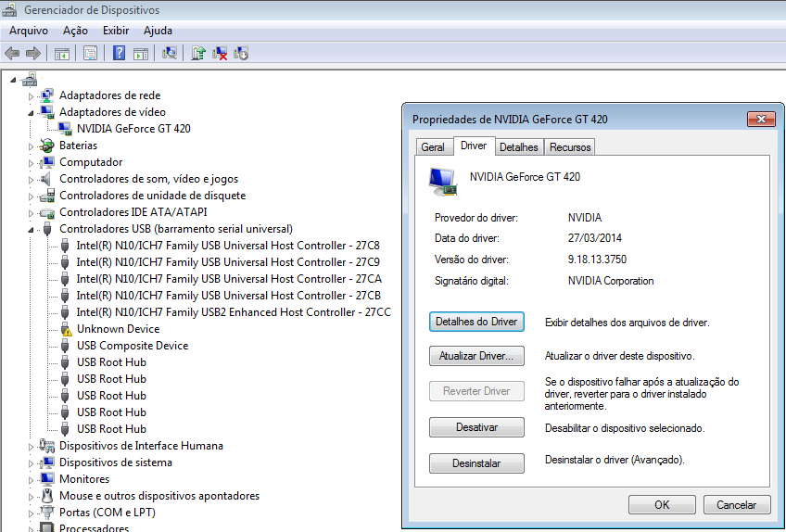Click the Device Manager title bar icon
The width and height of the screenshot is (786, 532).
click(9, 9)
